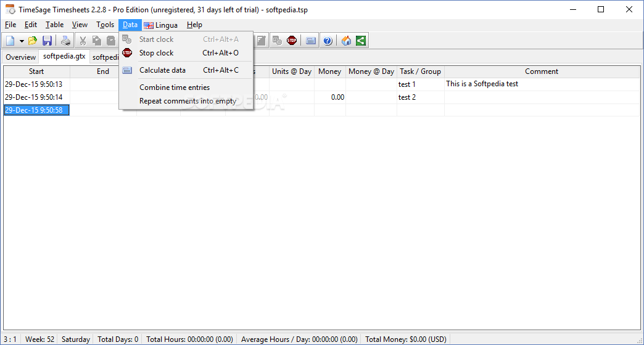The height and width of the screenshot is (345, 644).
Task: Click the toolbar Start clock icon
Action: pos(277,41)
